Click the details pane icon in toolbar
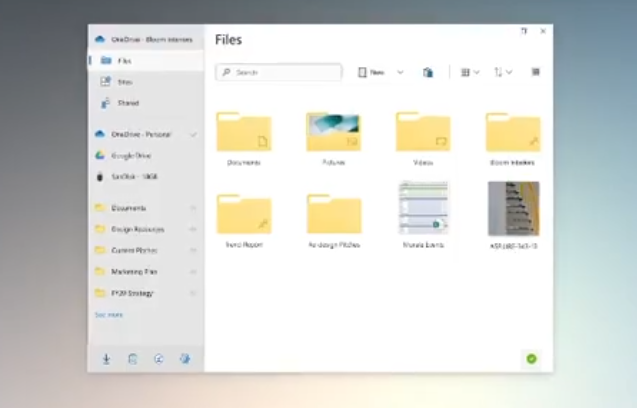Image resolution: width=637 pixels, height=408 pixels. coord(535,72)
